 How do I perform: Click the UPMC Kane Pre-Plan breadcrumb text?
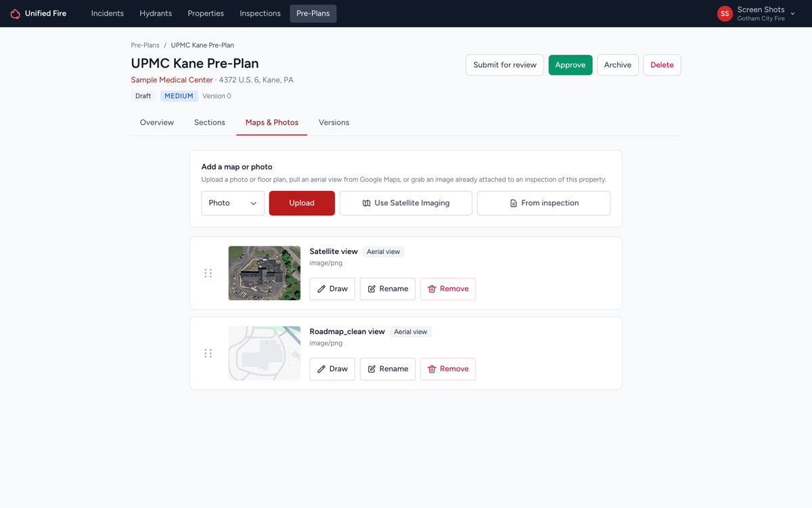click(x=202, y=45)
